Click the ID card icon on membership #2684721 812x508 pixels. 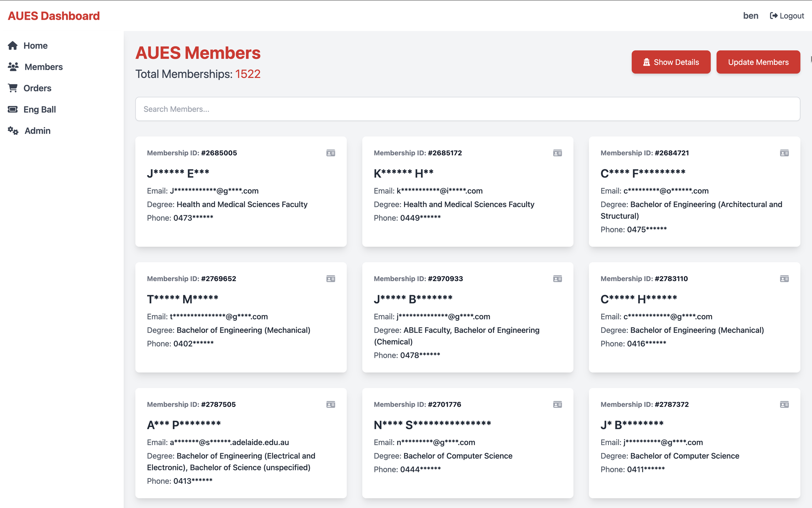click(x=784, y=153)
